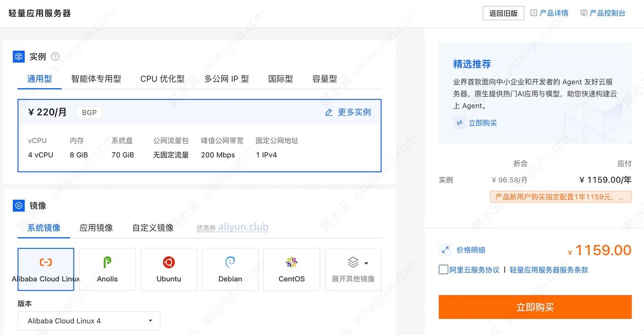Open the 价格明细 price details link
The height and width of the screenshot is (335, 644).
pyautogui.click(x=471, y=250)
